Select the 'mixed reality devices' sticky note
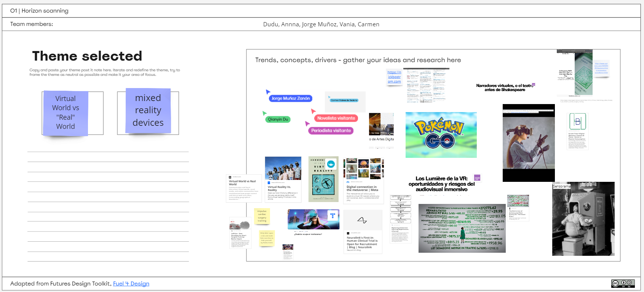 pyautogui.click(x=148, y=111)
